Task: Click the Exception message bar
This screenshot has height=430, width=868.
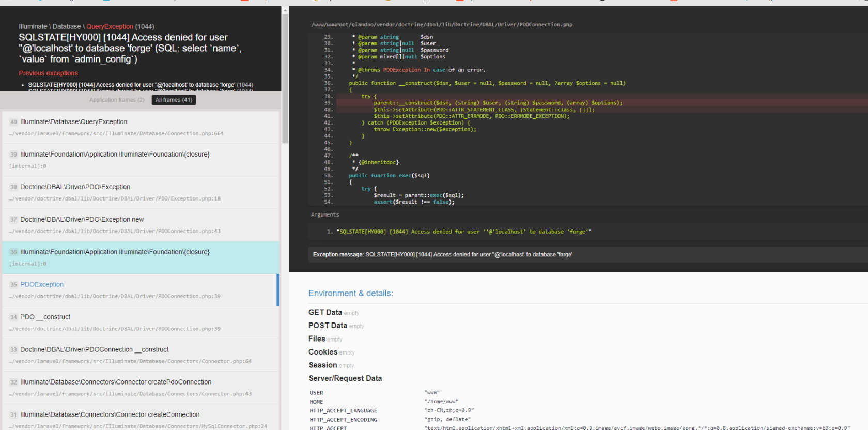Action: click(587, 254)
